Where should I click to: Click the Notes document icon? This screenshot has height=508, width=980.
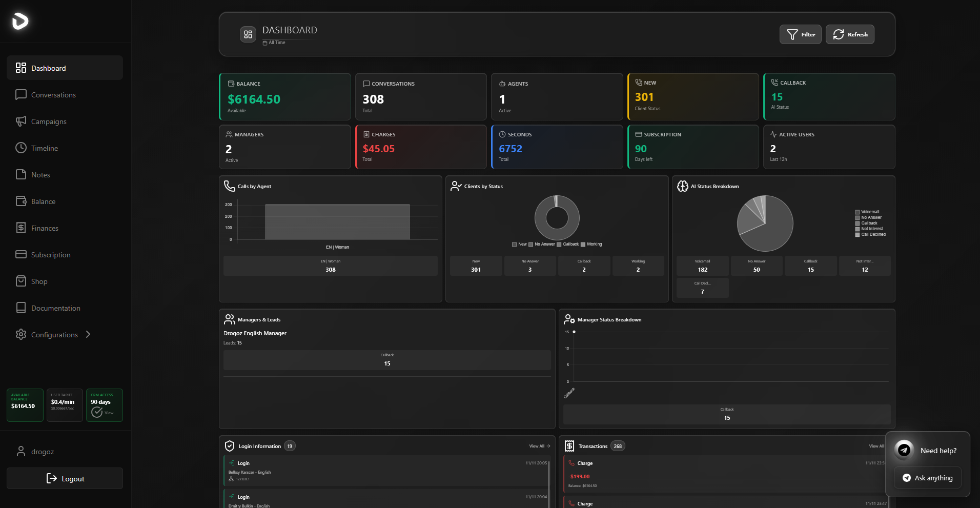click(x=21, y=174)
